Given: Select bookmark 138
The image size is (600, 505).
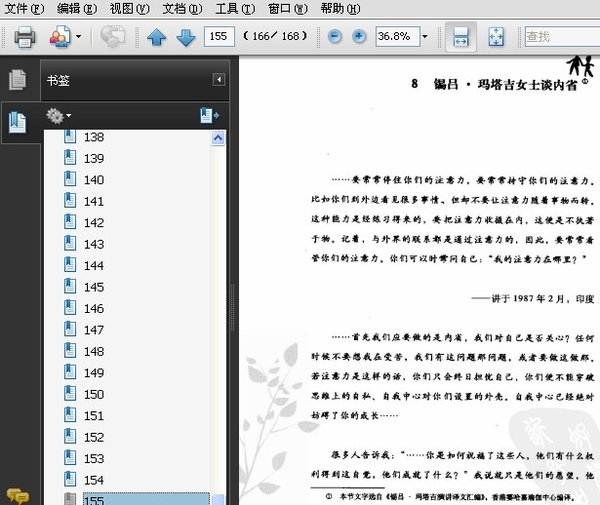Looking at the screenshot, I should pyautogui.click(x=94, y=137).
